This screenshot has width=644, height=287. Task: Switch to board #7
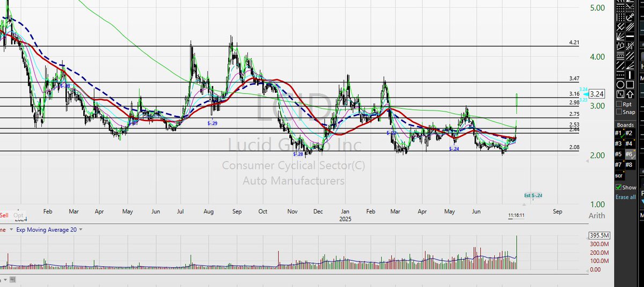point(619,164)
